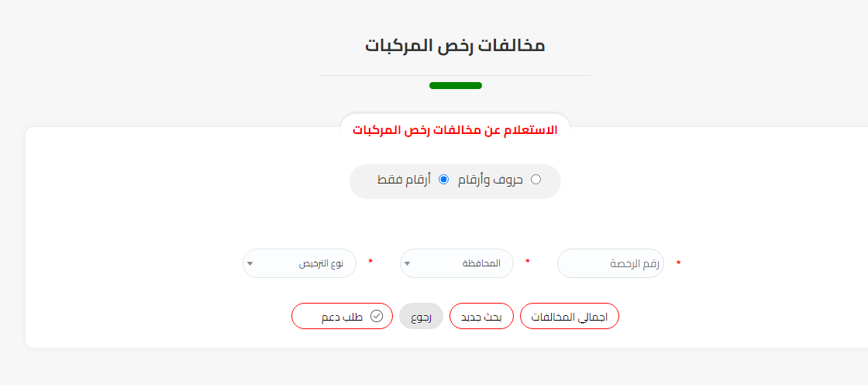Open the طلب دعم support request
Viewport: 868px width, 388px height.
tap(343, 316)
